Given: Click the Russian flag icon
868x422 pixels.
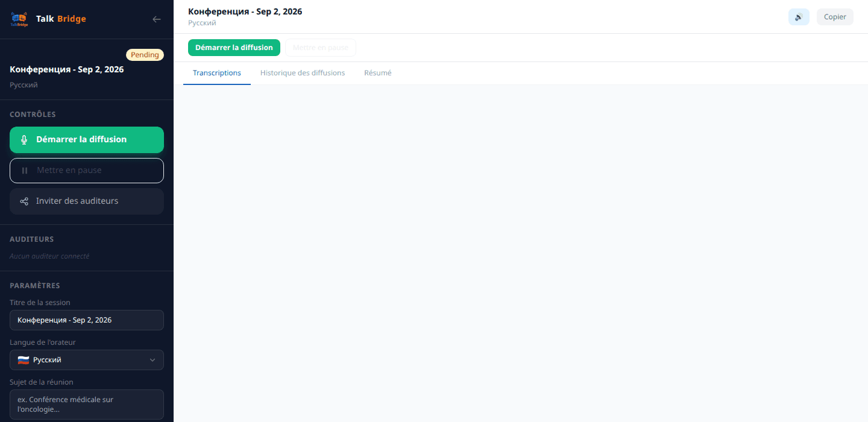Looking at the screenshot, I should tap(24, 360).
